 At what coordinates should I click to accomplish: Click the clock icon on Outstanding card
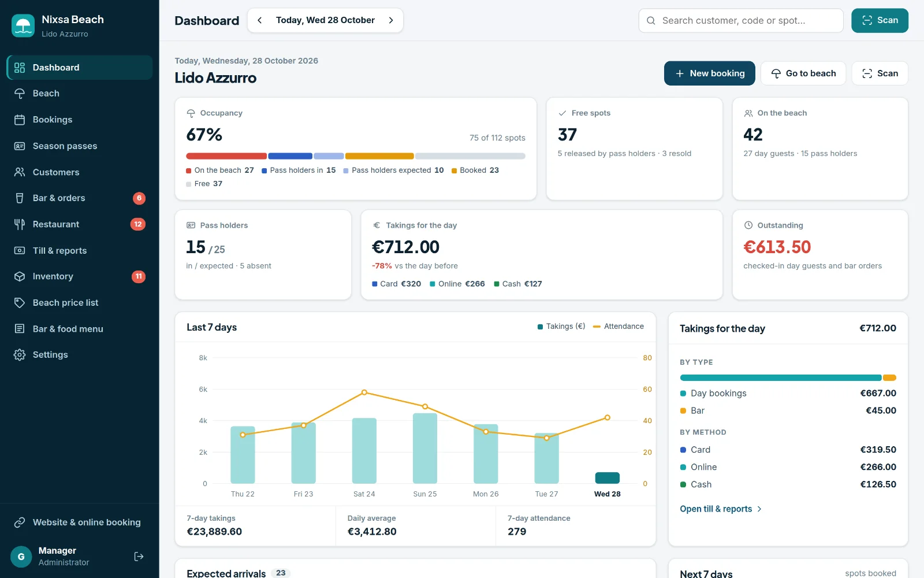coord(748,225)
